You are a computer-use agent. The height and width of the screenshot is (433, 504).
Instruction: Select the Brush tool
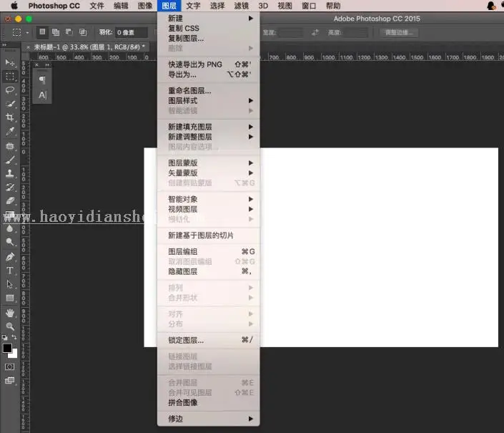(x=9, y=160)
